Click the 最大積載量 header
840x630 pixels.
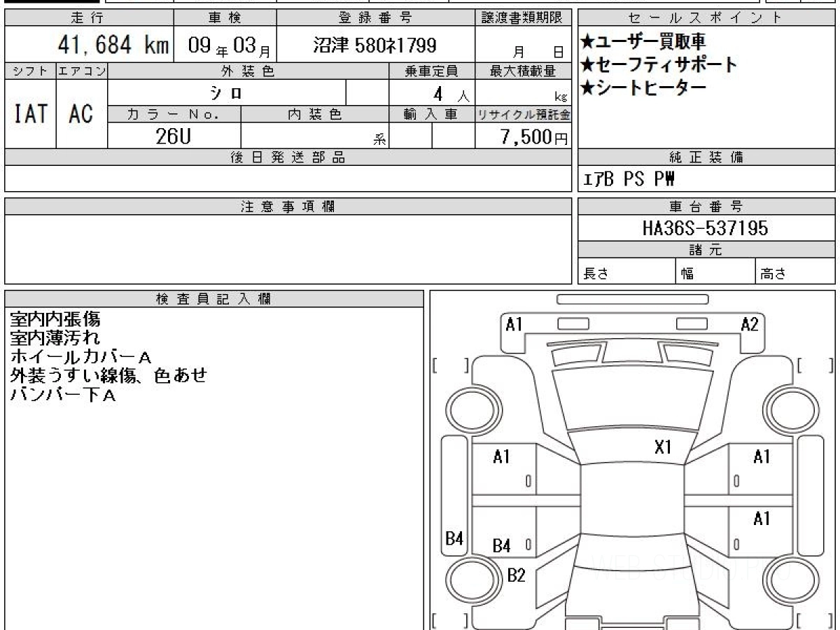(x=523, y=71)
